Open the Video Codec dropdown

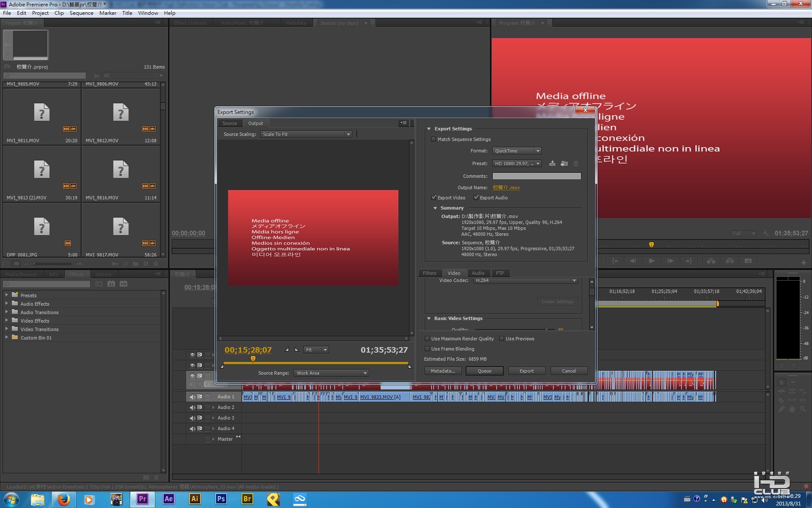pyautogui.click(x=526, y=280)
